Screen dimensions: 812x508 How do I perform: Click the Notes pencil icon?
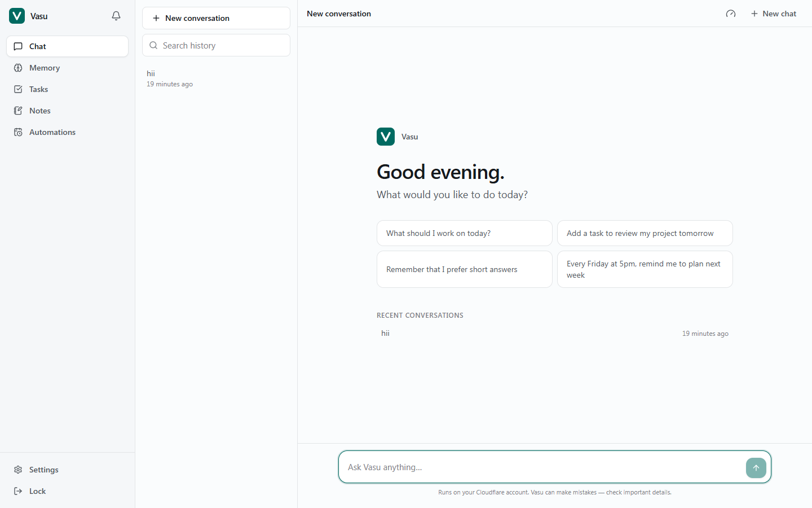[x=18, y=111]
